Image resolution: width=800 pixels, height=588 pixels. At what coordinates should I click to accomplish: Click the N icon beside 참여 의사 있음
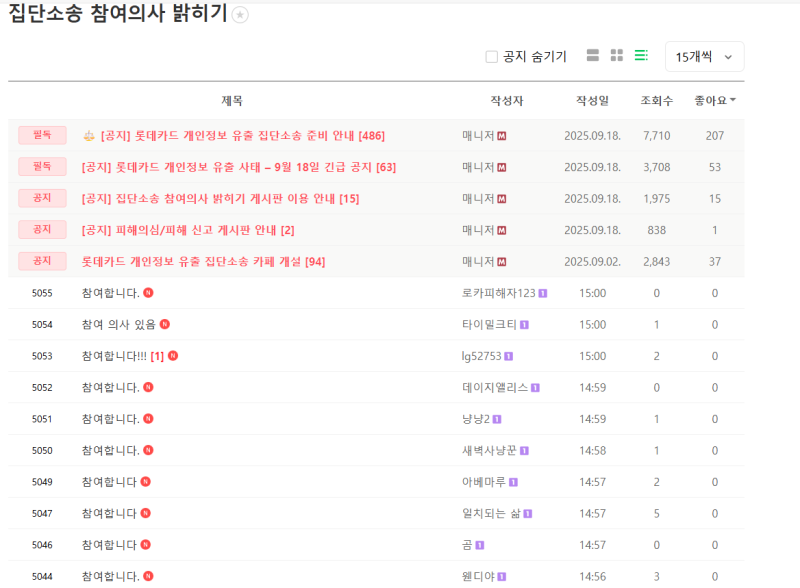click(165, 324)
